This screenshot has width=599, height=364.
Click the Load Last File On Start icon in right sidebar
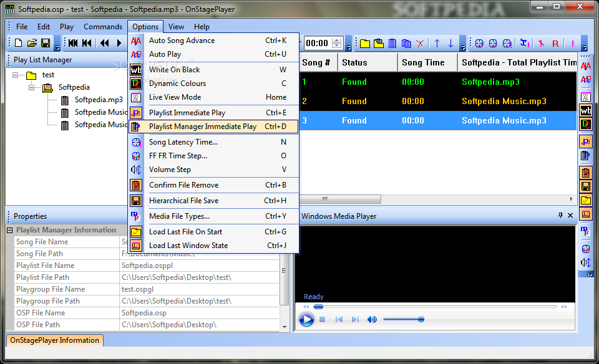pos(586,200)
